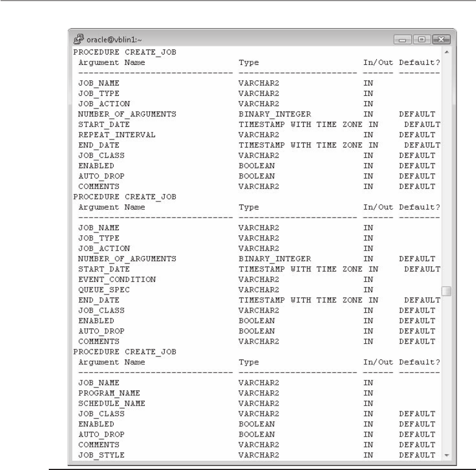This screenshot has height=470, width=476.
Task: Click the JOB_STYLE argument name
Action: pyautogui.click(x=102, y=455)
